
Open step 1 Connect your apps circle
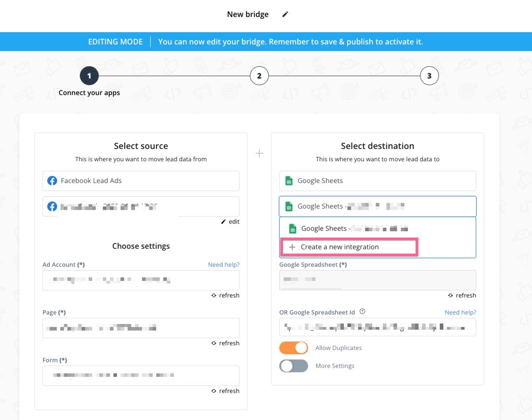click(89, 76)
